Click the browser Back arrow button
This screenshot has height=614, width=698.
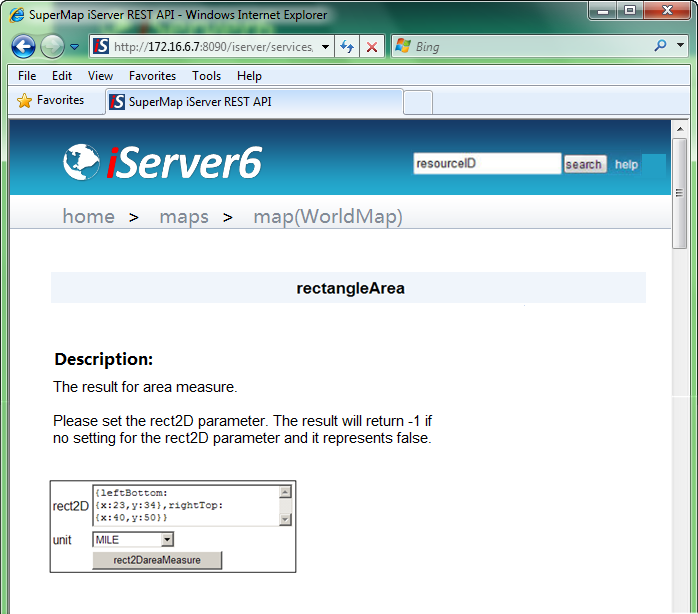click(x=23, y=46)
